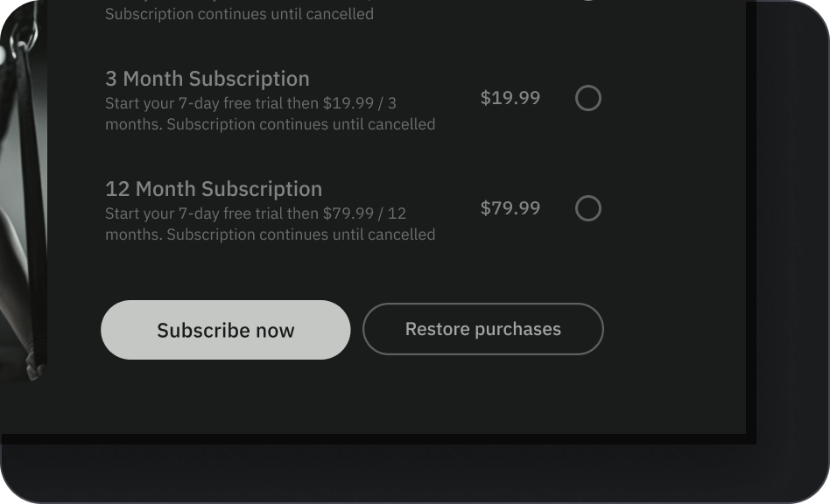The width and height of the screenshot is (830, 504).
Task: Click the $19.99 price label on the right
Action: coord(510,98)
